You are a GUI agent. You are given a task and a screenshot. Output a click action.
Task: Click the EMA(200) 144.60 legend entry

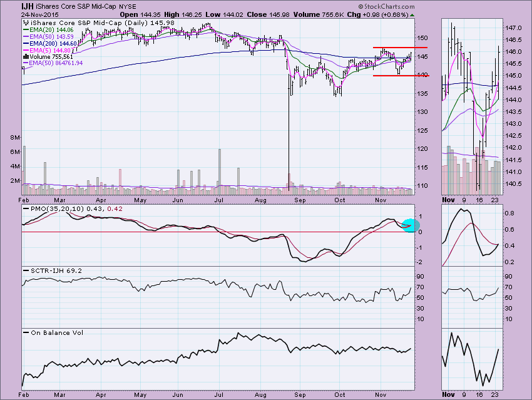53,43
